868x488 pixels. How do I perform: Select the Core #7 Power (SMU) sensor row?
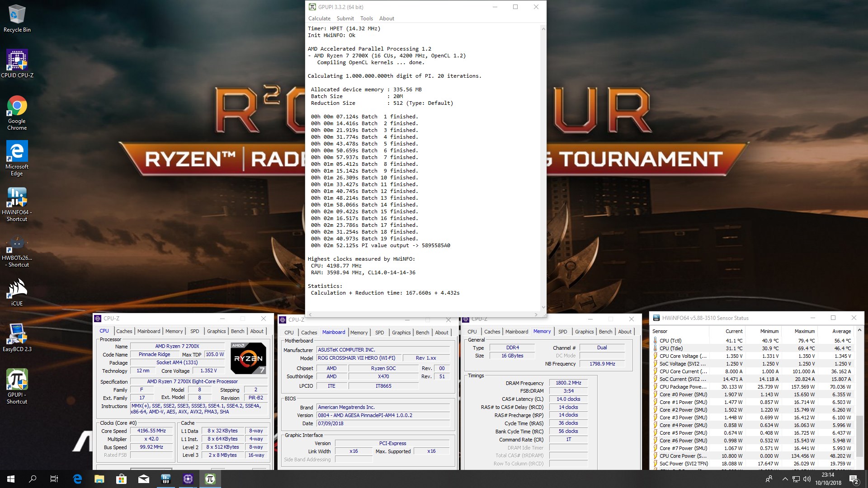pyautogui.click(x=752, y=448)
